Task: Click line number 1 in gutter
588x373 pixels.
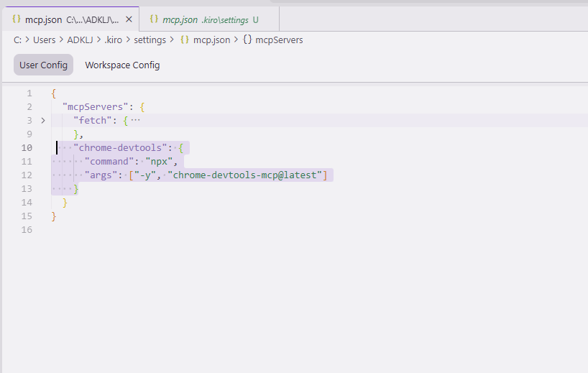Action: 29,93
